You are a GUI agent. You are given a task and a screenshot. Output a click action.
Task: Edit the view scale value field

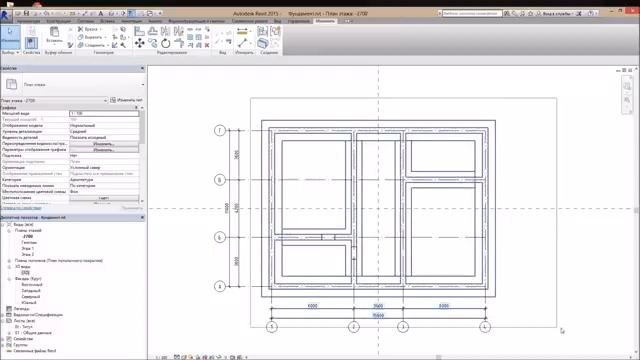click(104, 113)
